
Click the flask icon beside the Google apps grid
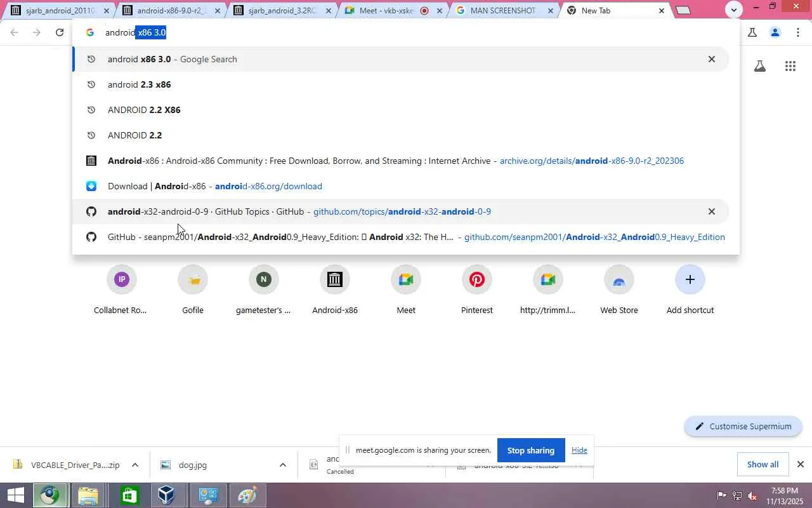759,66
